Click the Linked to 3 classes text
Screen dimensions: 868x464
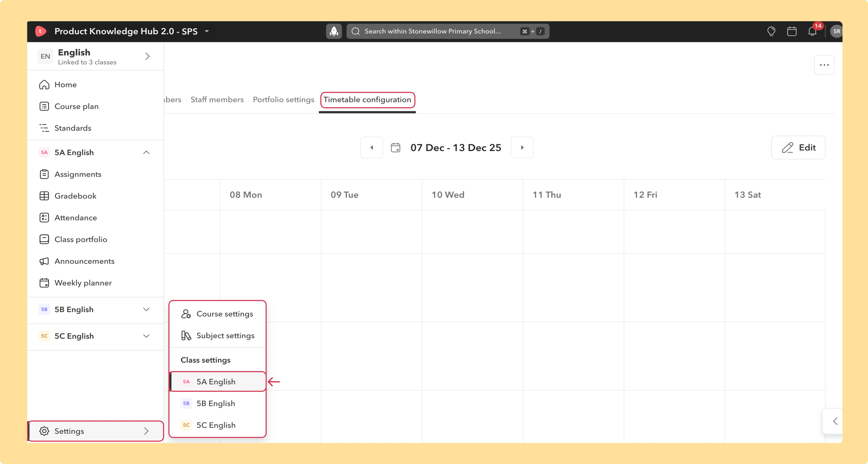click(87, 62)
